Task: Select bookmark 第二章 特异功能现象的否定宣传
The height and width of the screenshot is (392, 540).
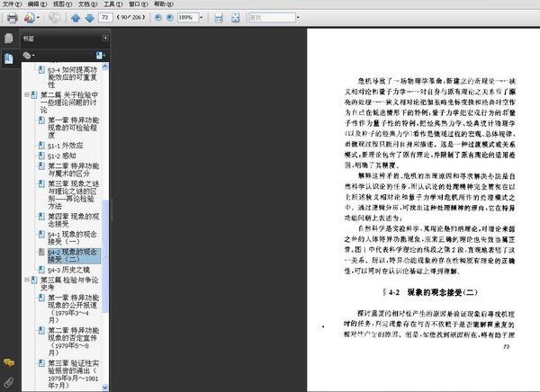Action: (x=74, y=342)
